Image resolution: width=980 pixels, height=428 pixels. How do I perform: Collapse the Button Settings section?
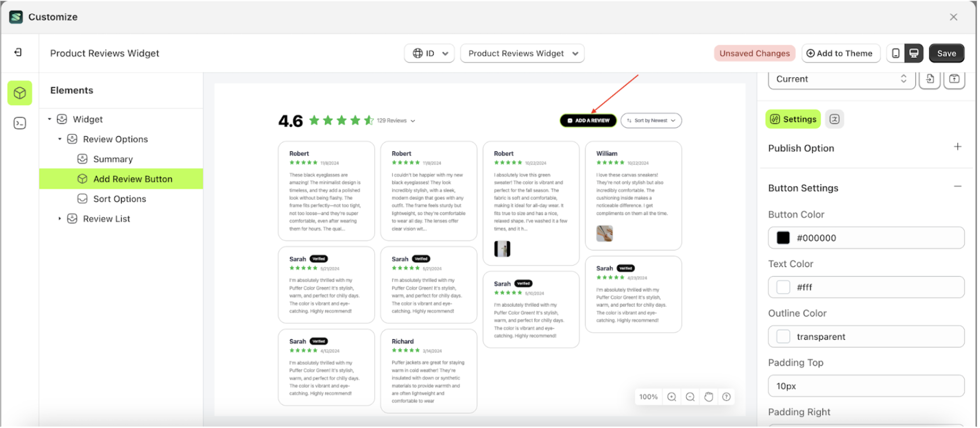[958, 187]
